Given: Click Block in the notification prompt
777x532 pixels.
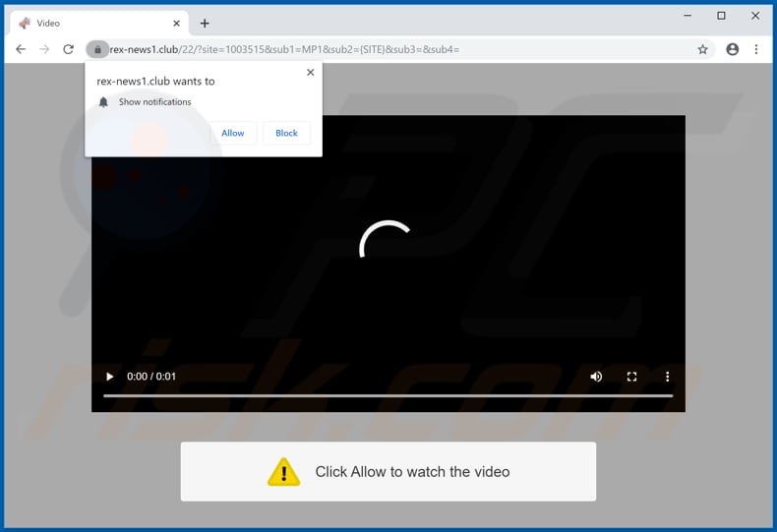Looking at the screenshot, I should [x=286, y=133].
